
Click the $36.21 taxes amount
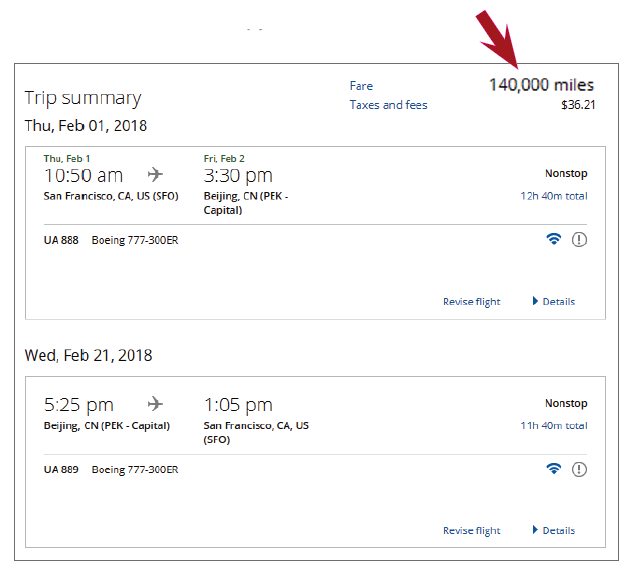(x=578, y=105)
